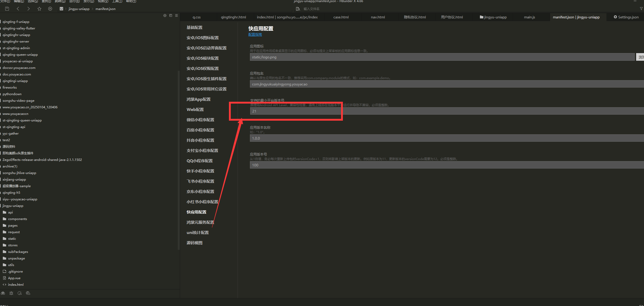This screenshot has height=306, width=644.
Task: Click the star bookmark icon
Action: pos(39,9)
